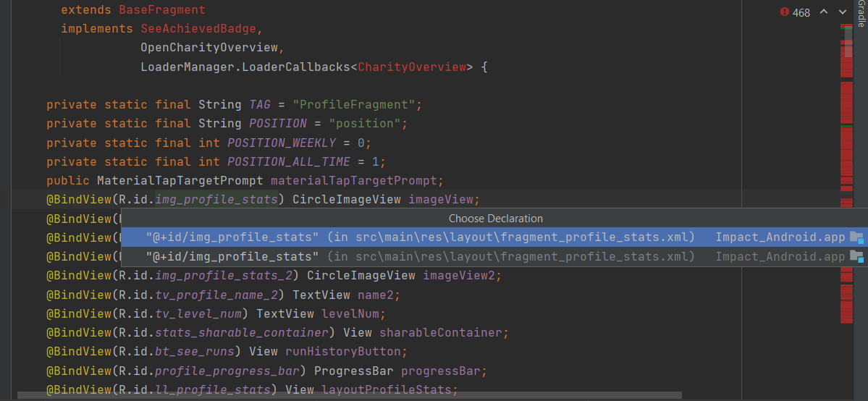
Task: Click "ProfileFragment" string literal
Action: [354, 105]
